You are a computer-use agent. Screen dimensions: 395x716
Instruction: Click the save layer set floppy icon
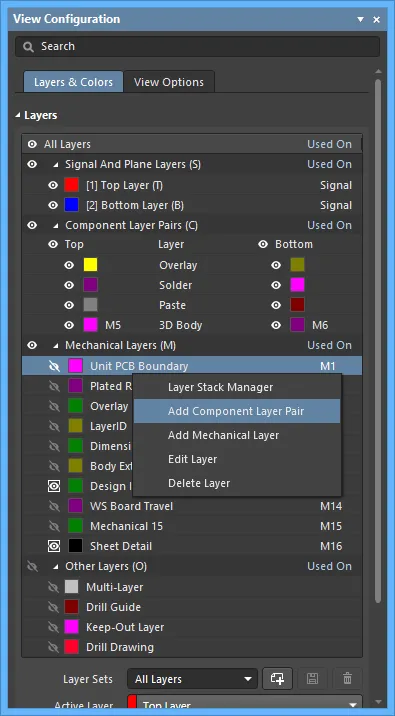coord(313,679)
